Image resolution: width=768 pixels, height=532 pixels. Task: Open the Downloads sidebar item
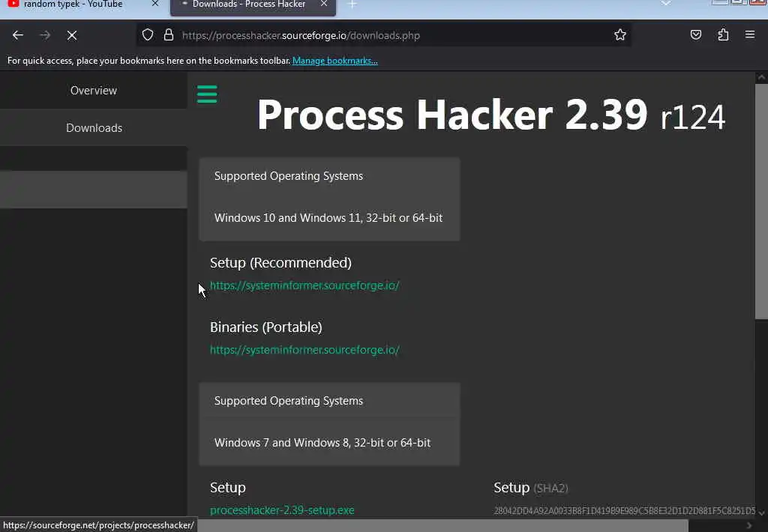click(x=94, y=127)
